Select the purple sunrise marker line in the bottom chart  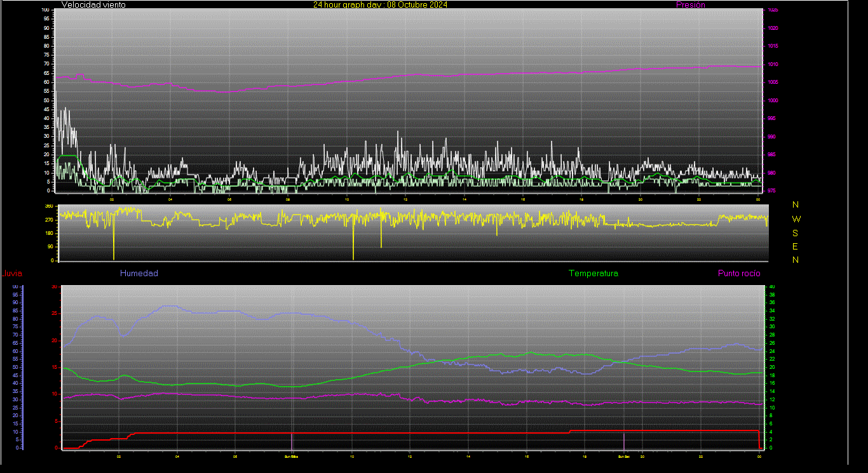(292, 441)
